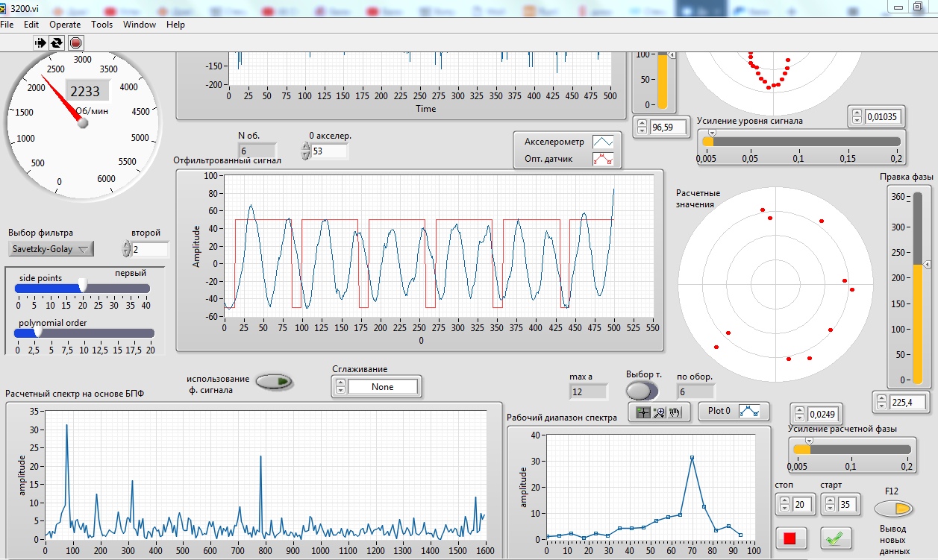Select the crosshair cursor graph tool
The width and height of the screenshot is (938, 560).
pos(642,412)
